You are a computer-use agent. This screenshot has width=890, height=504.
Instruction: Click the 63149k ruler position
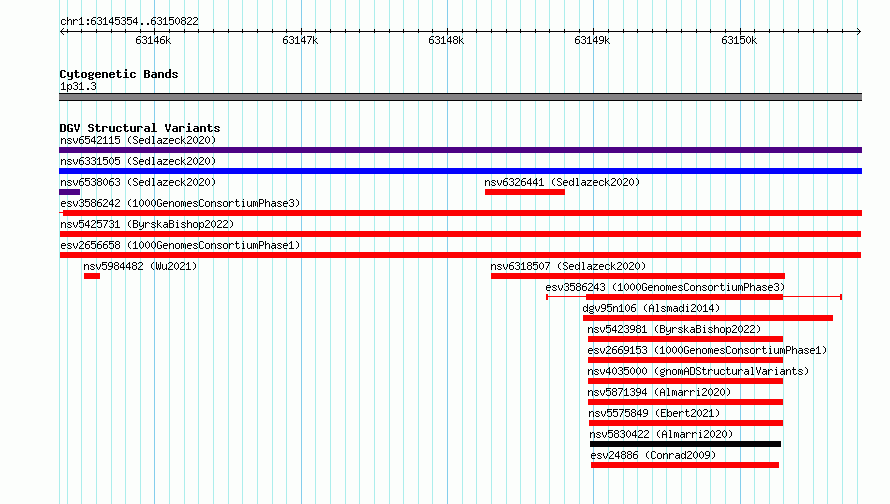tap(592, 40)
